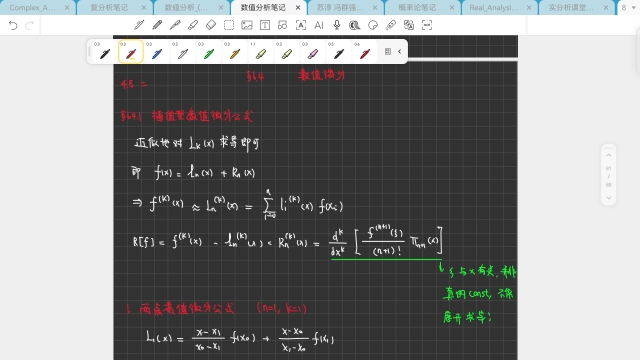Close the 苏淳 冯群强... tab
Image resolution: width=640 pixels, height=360 pixels.
375,8
